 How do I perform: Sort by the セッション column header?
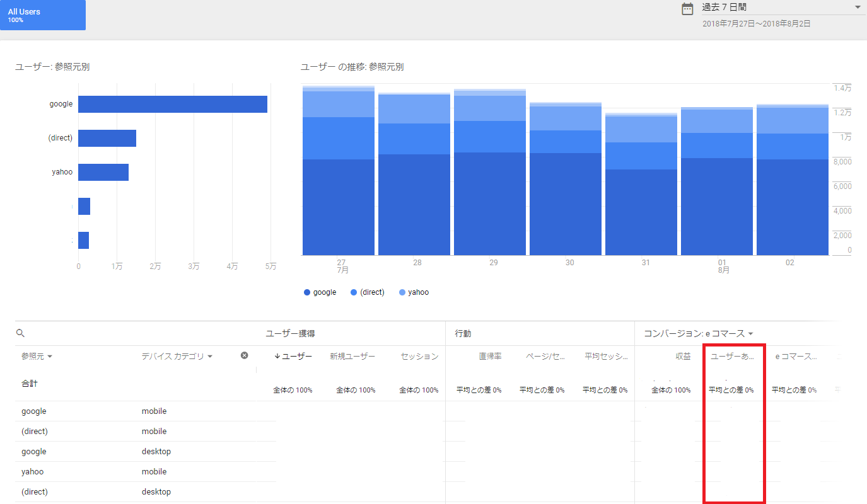coord(419,357)
